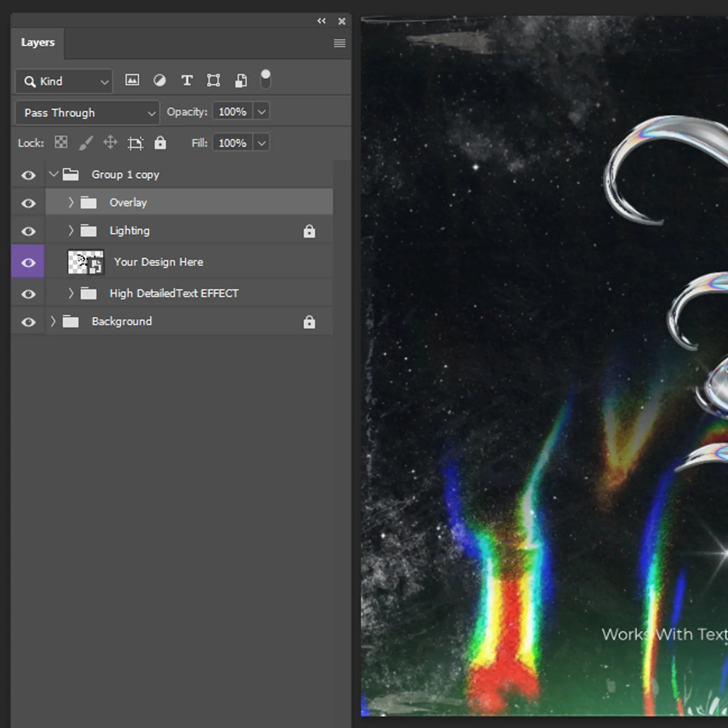Viewport: 728px width, 728px height.
Task: Collapse the Group 1 copy group
Action: (53, 174)
